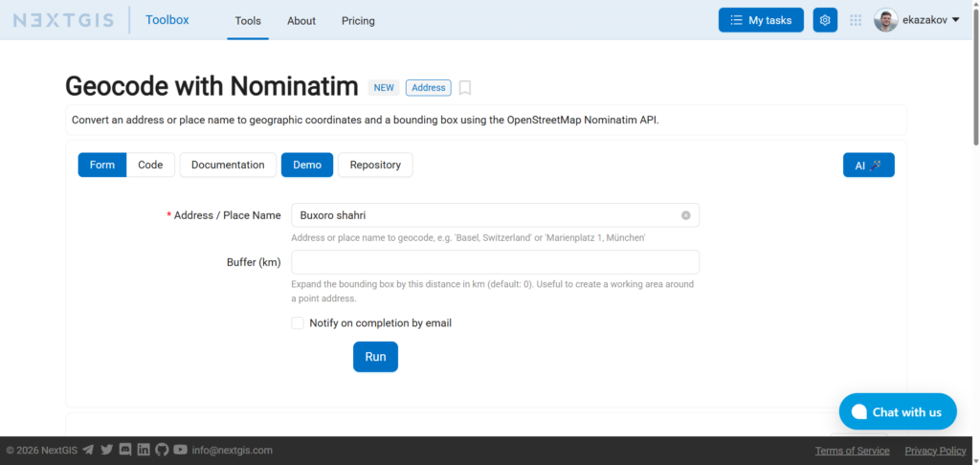Click the Geocode with Nominatim heading
This screenshot has height=465, width=980.
click(x=212, y=86)
